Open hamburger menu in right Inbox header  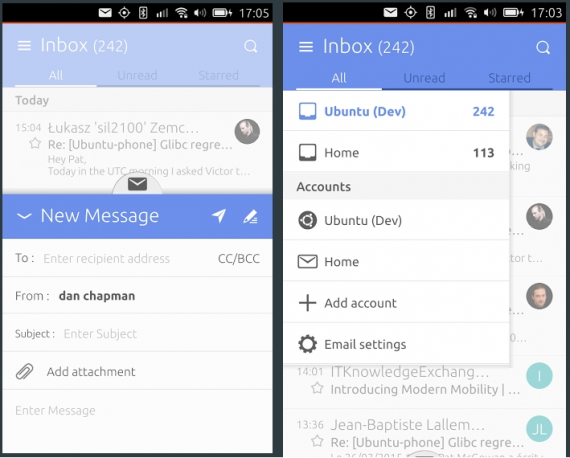click(306, 47)
